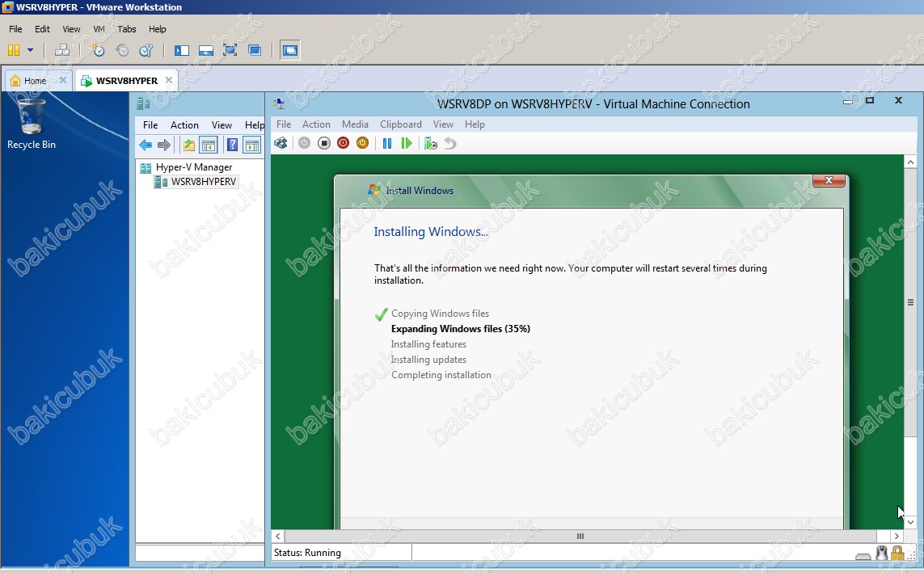Open VMware Help menu
Viewport: 924px width, 573px height.
tap(158, 29)
